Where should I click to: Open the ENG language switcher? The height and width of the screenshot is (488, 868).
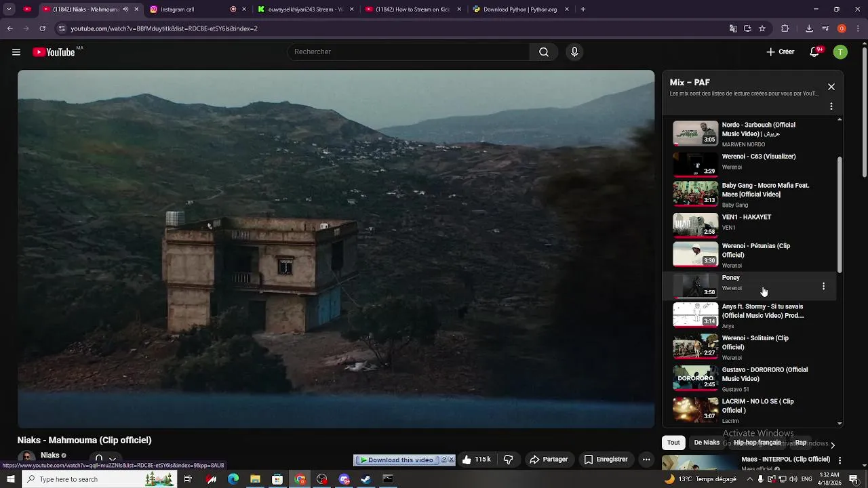coord(806,479)
